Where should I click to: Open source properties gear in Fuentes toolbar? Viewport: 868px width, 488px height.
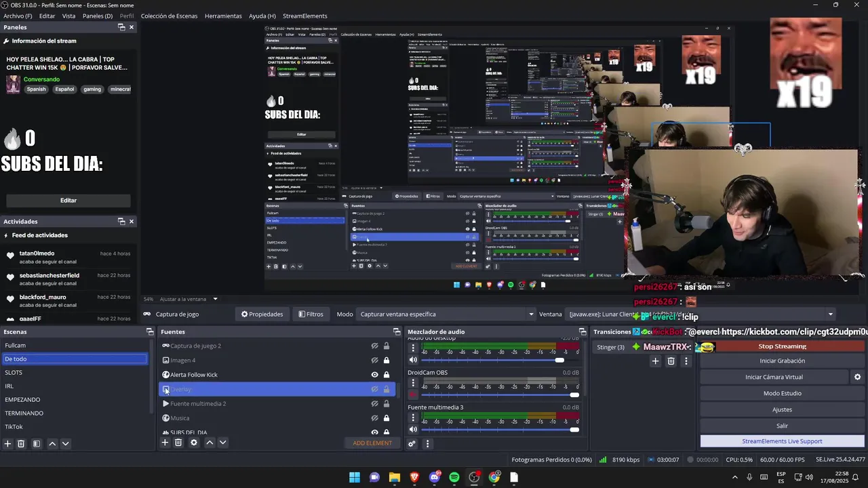194,443
